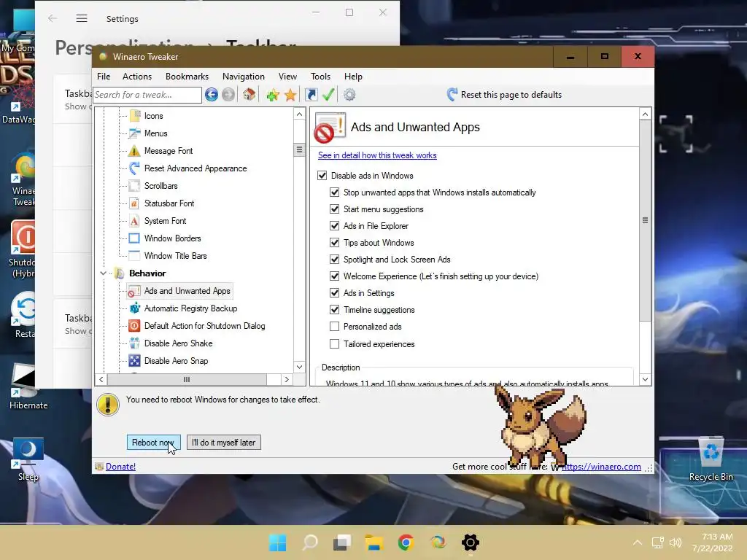
Task: Open the File menu
Action: click(x=104, y=77)
